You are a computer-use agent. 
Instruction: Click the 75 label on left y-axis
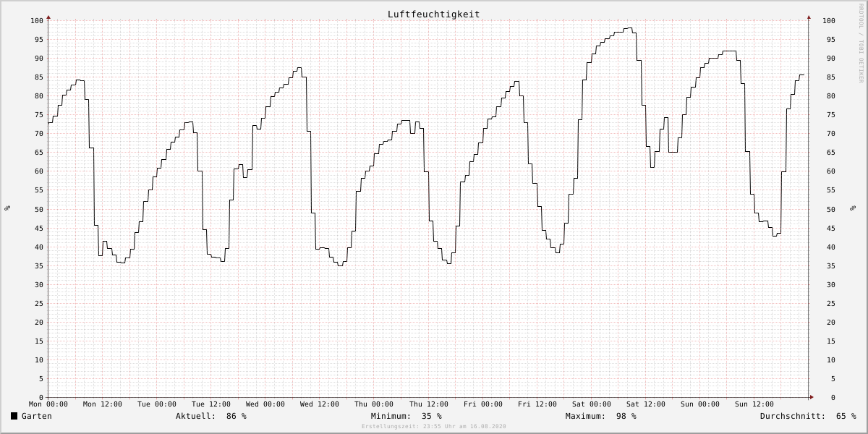40,115
